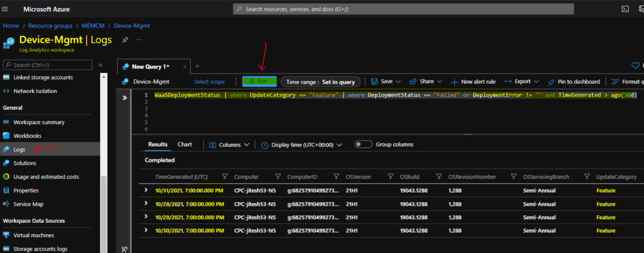Pin the Device-Mgmt Logs blade
Viewport: 644px width, 253px height.
click(125, 40)
